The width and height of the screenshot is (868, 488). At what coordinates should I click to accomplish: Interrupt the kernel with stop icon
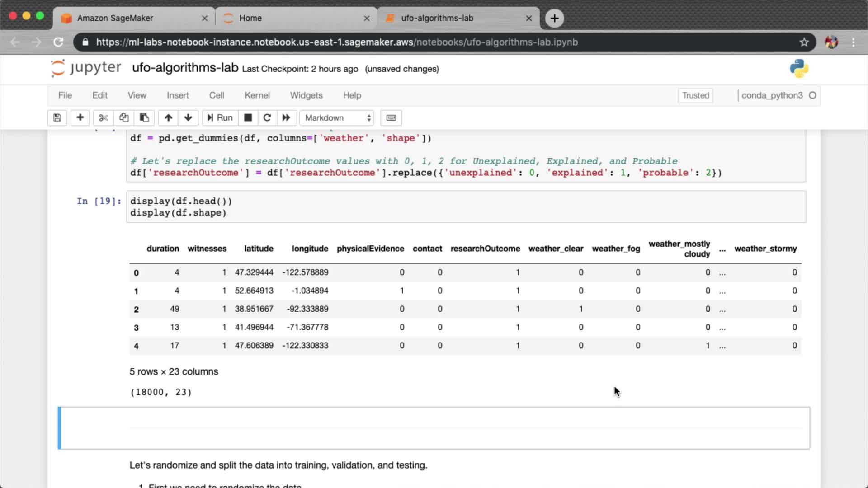point(248,118)
